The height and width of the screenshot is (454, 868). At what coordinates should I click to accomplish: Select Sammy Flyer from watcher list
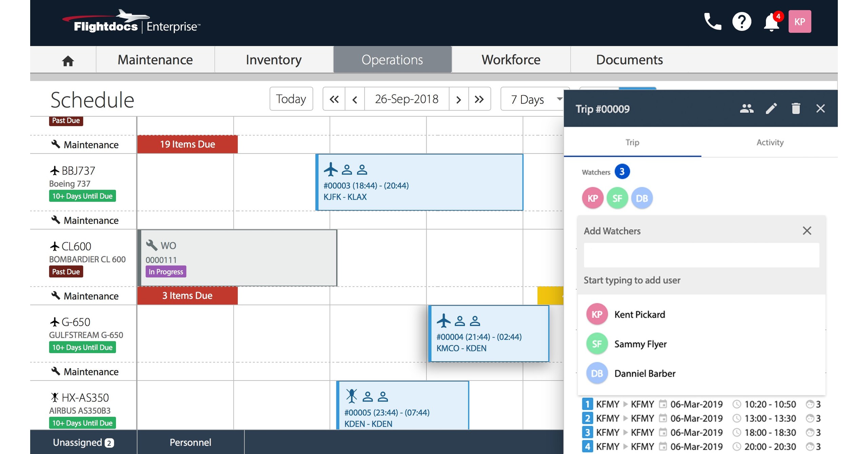640,344
